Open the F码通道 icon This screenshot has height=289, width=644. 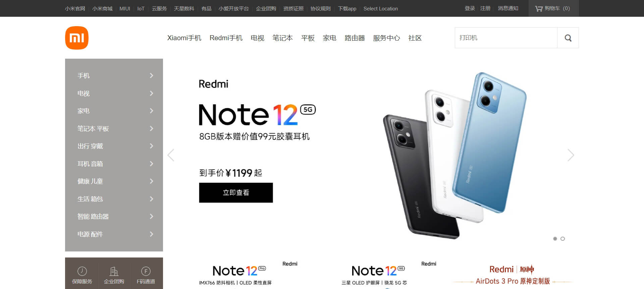tap(146, 271)
